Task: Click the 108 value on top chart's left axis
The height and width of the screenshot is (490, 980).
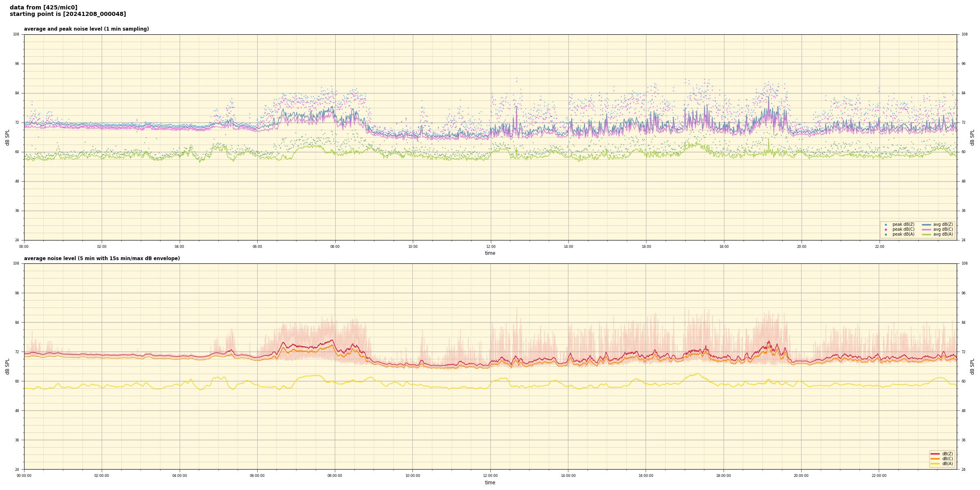Action: 16,34
